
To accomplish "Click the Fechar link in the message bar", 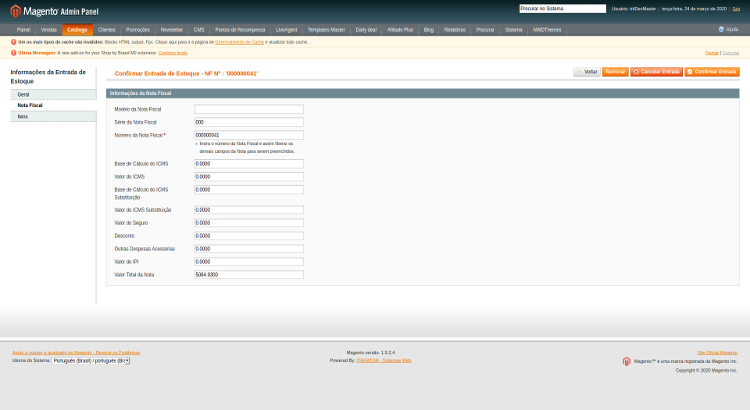I will pos(712,53).
